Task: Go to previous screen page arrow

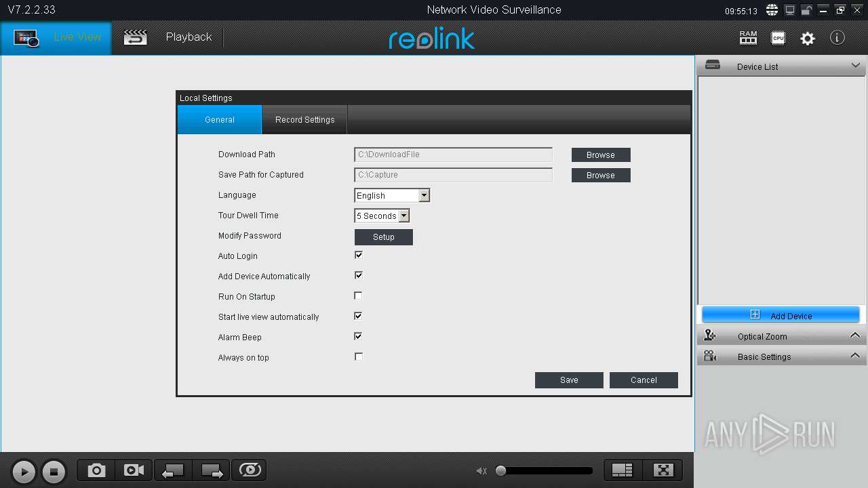Action: point(174,470)
